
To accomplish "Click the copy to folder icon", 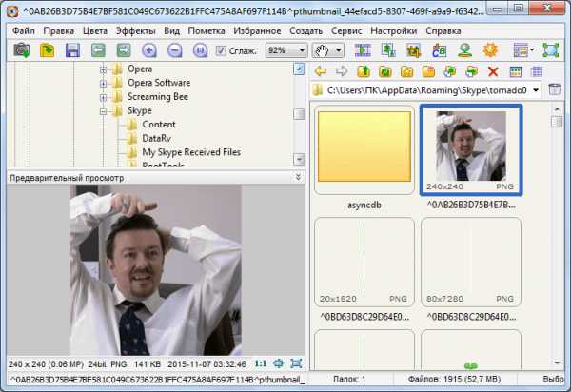I will pos(450,71).
